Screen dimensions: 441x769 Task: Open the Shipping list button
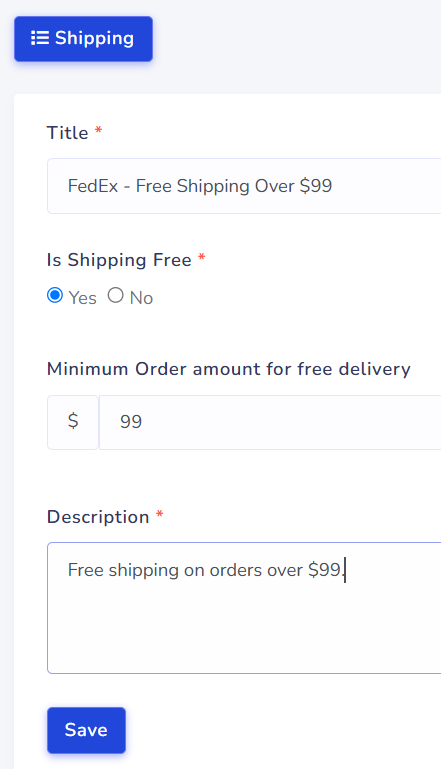[x=83, y=39]
